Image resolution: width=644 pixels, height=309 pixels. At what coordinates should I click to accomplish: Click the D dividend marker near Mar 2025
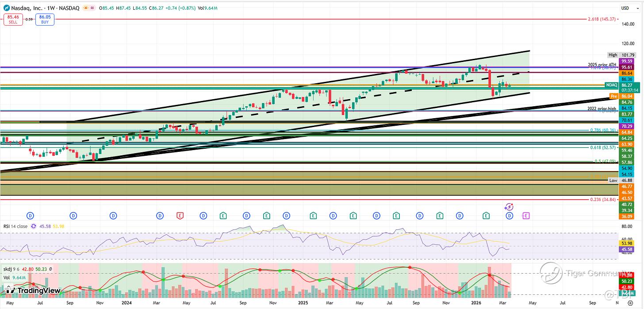(x=333, y=216)
